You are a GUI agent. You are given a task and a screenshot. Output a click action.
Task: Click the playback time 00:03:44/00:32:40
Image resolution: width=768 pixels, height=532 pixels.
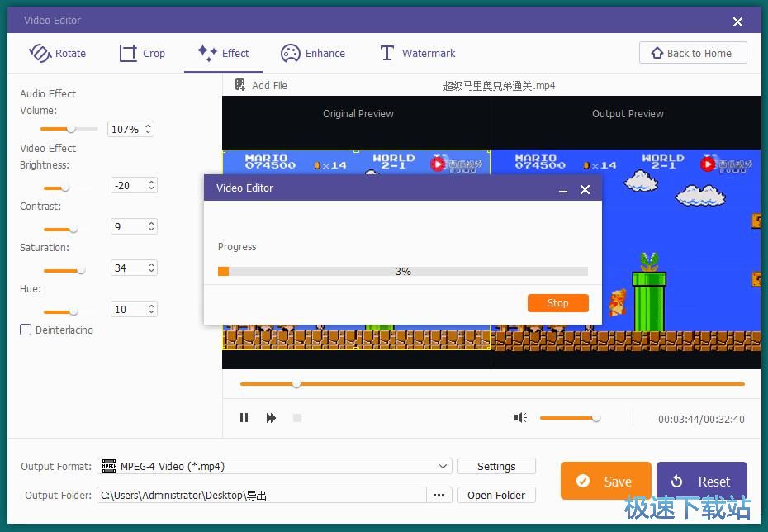[x=701, y=419]
